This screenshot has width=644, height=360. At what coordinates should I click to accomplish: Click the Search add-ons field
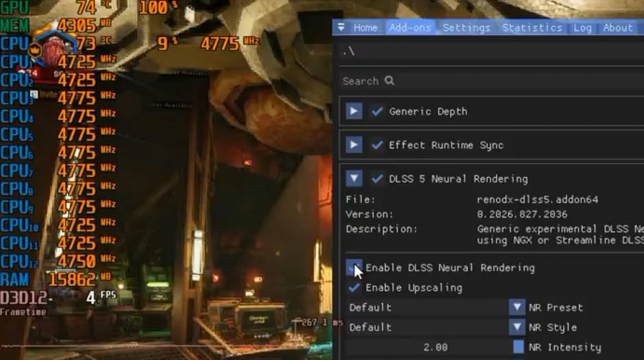[x=491, y=81]
